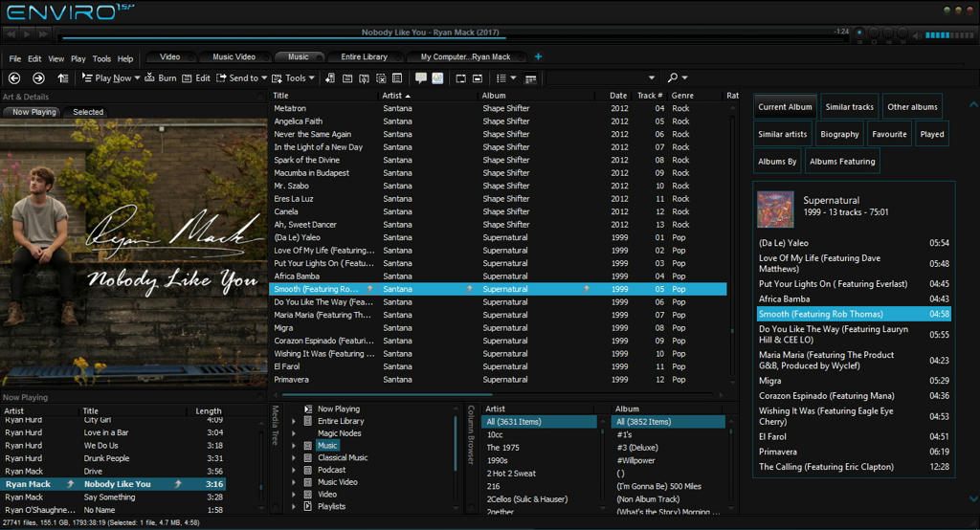Screen dimensions: 980x530
Task: Add a new tab with plus icon
Action: (x=538, y=56)
